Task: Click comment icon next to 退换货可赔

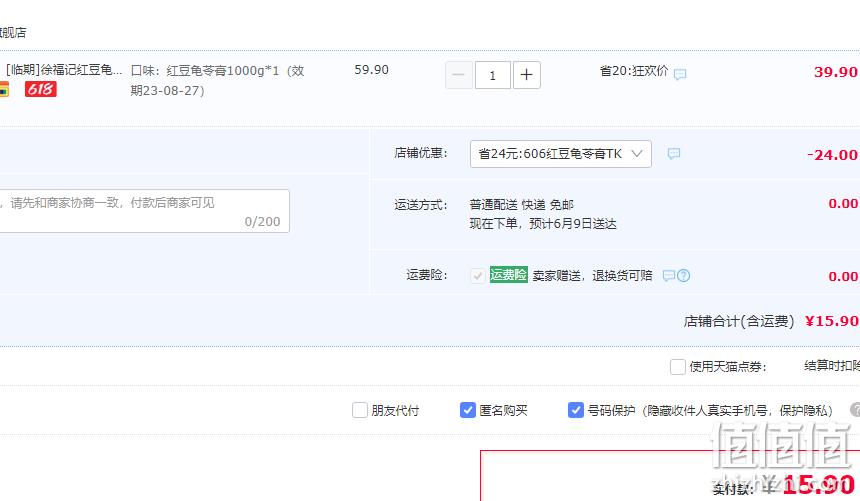Action: tap(669, 275)
